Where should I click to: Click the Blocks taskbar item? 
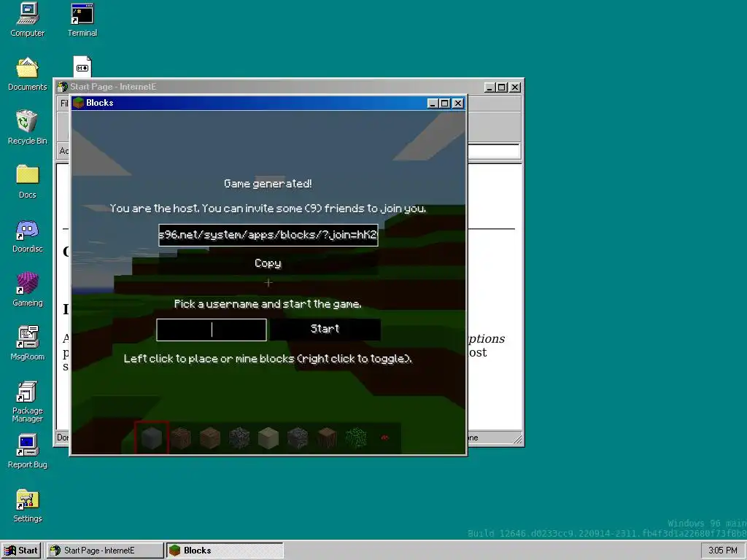pyautogui.click(x=225, y=551)
